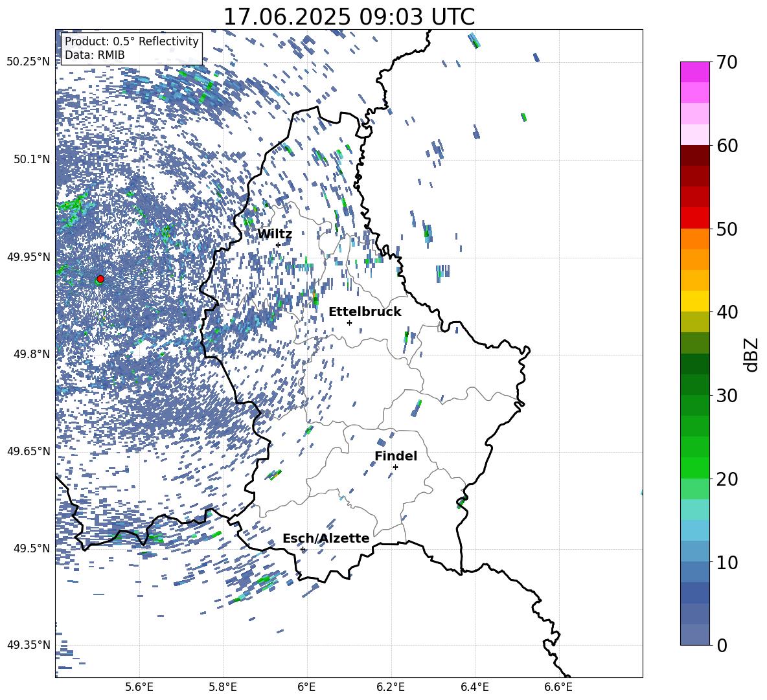Click the Data: RMIB text
This screenshot has height=700, width=767.
point(95,55)
